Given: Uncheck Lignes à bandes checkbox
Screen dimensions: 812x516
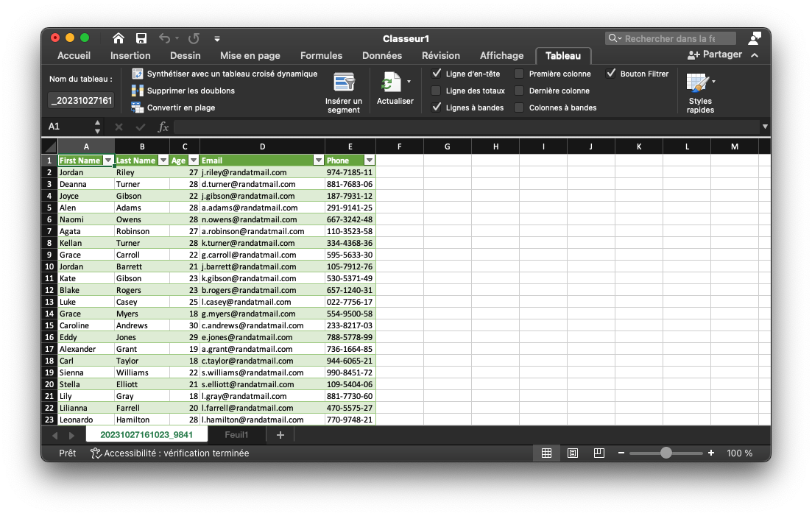Looking at the screenshot, I should pyautogui.click(x=437, y=107).
